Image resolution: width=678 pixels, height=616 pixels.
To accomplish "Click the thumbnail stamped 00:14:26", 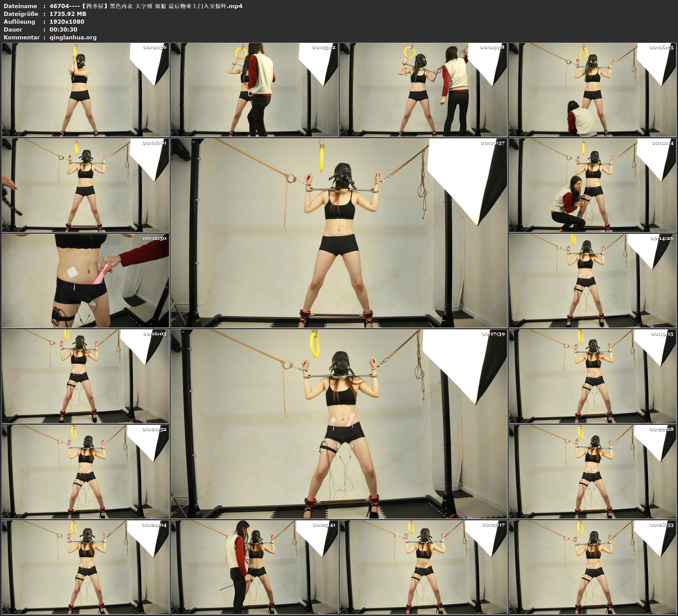I will 593,280.
